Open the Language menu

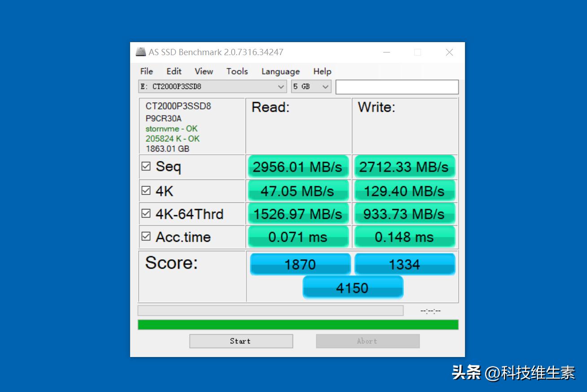280,71
